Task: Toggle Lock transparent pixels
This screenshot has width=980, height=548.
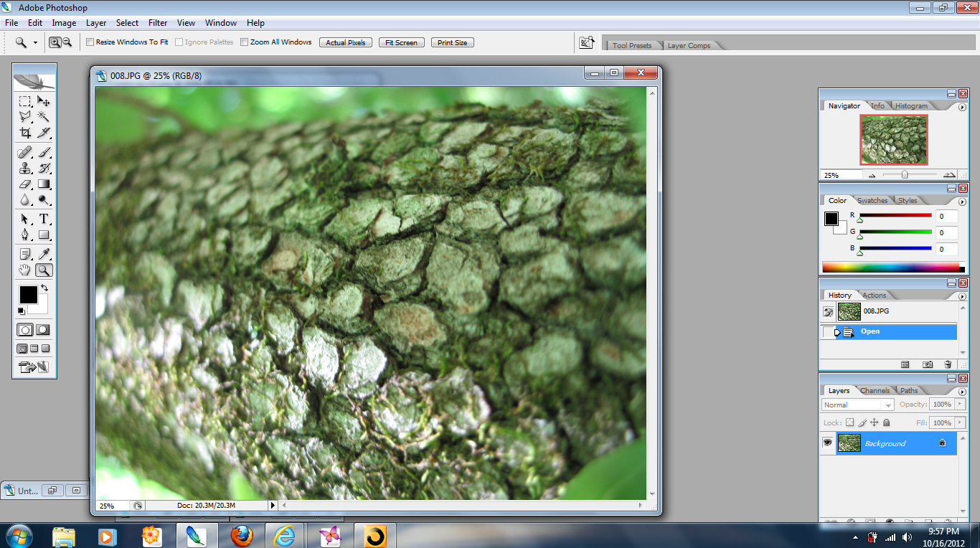Action: click(850, 423)
